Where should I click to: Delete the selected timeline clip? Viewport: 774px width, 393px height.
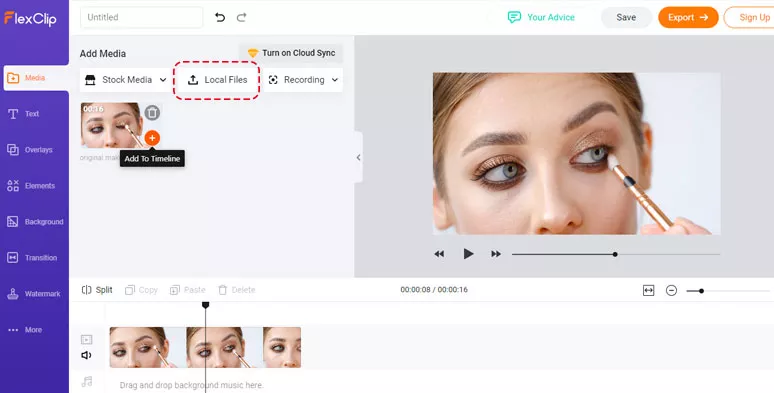(236, 290)
